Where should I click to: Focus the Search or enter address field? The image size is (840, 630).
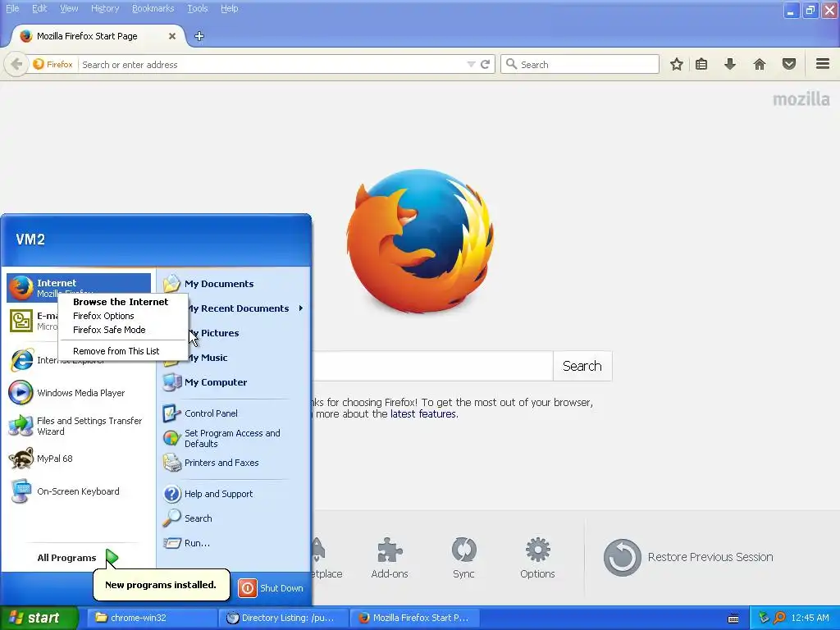(x=272, y=64)
